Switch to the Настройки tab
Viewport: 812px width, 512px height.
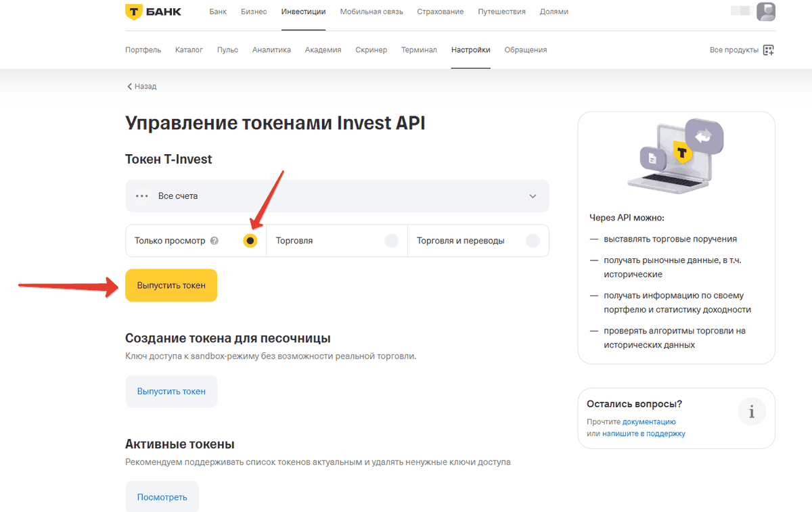point(471,50)
